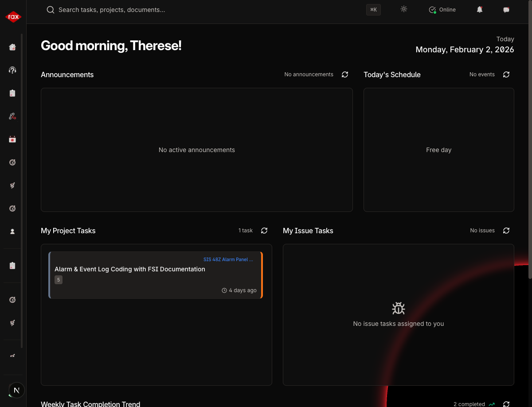Open the person profile icon in sidebar
The image size is (532, 407).
click(x=12, y=231)
